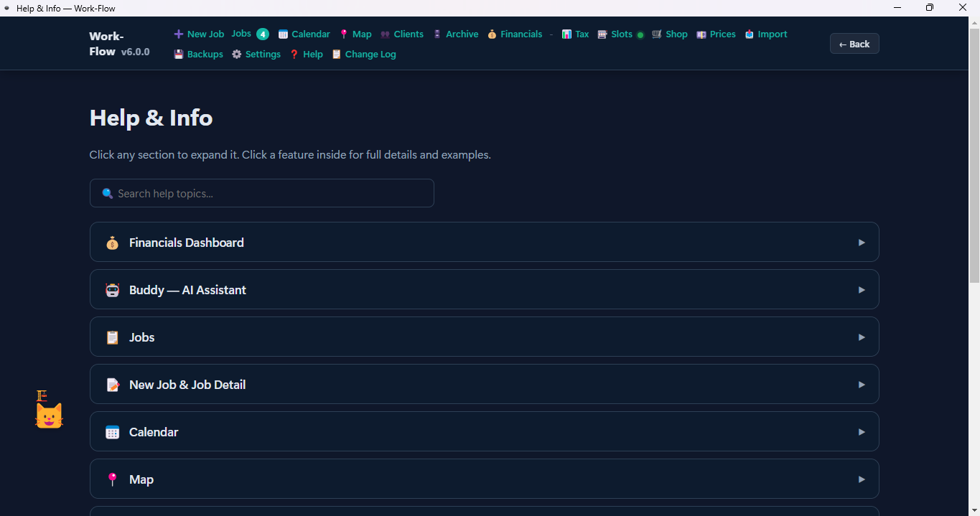Click the robot icon on Buddy AI Assistant row
Viewport: 980px width, 516px height.
112,290
